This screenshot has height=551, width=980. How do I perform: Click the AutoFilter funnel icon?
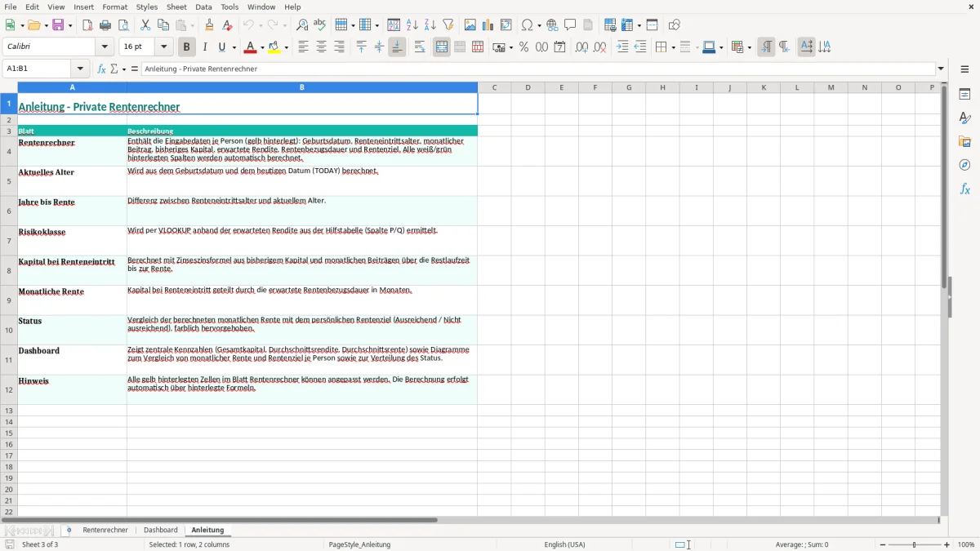tap(448, 25)
